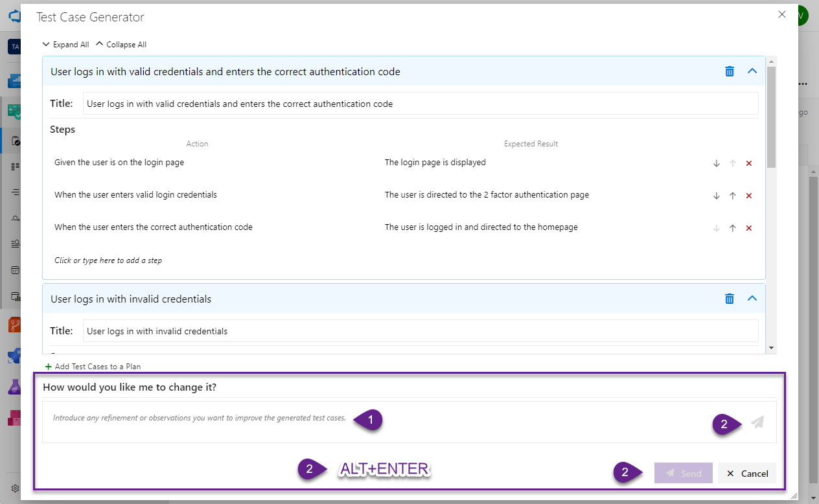Screen dimensions: 819x504
Task: Collapse the first test case panel
Action: click(x=752, y=71)
